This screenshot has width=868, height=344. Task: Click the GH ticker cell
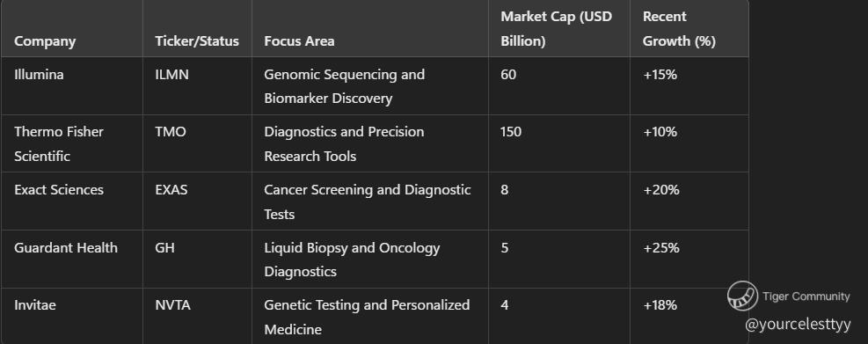click(165, 247)
